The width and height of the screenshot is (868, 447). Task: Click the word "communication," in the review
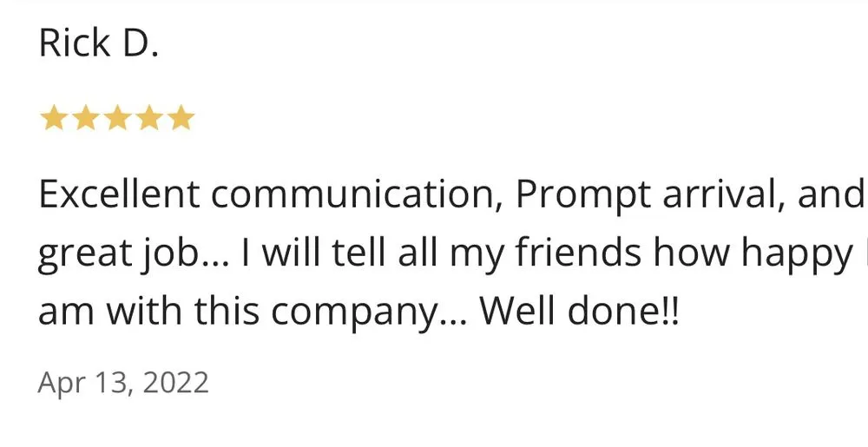[356, 195]
